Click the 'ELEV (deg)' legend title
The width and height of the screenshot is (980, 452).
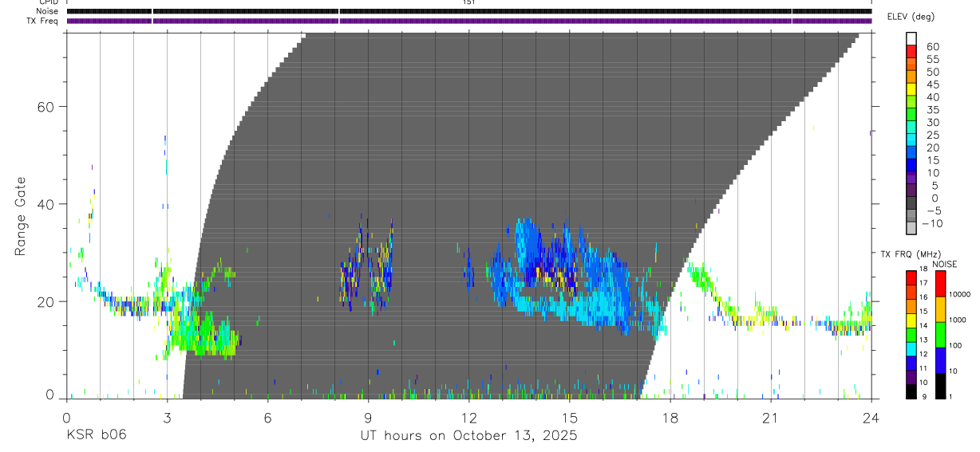[x=912, y=17]
